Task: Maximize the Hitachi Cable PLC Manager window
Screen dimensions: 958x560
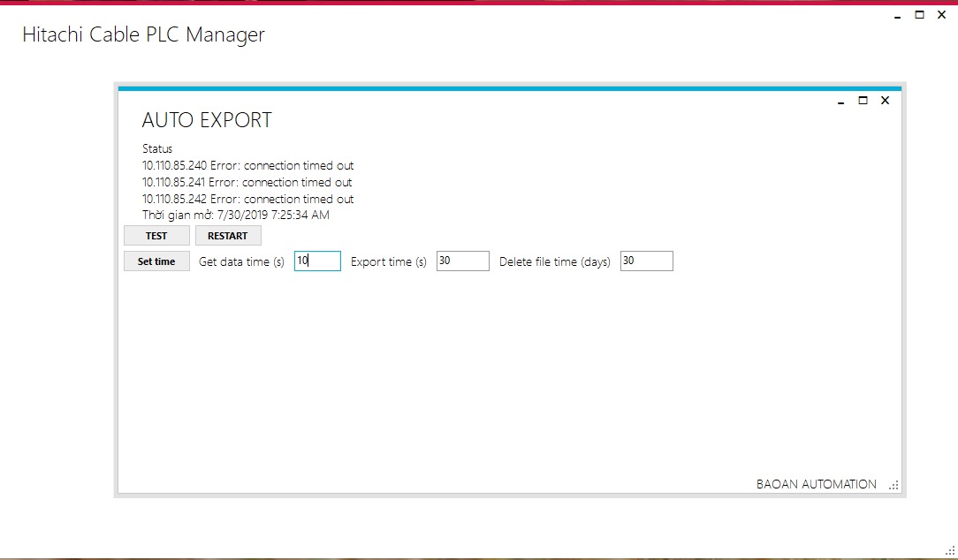Action: tap(919, 15)
